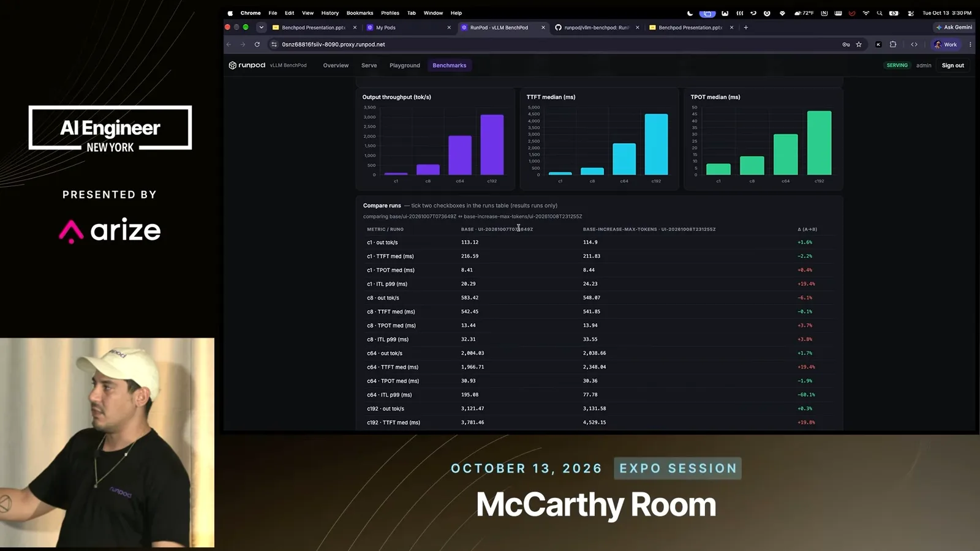Open the Notion menu bar icon
This screenshot has height=551, width=980.
click(824, 13)
